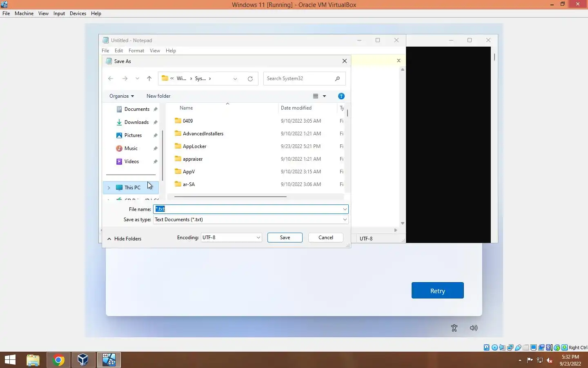The image size is (588, 368).
Task: Open the view options dropdown arrow
Action: 325,96
